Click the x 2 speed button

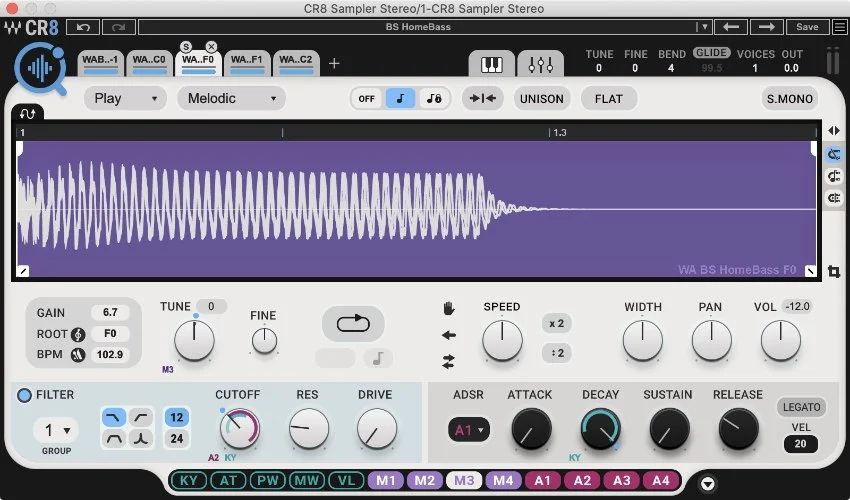tap(557, 324)
